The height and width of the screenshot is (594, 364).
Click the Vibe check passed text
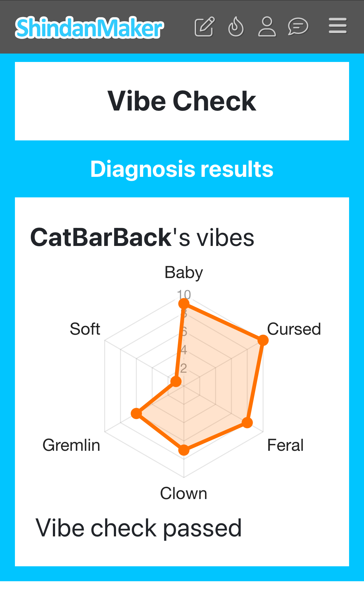pyautogui.click(x=138, y=528)
